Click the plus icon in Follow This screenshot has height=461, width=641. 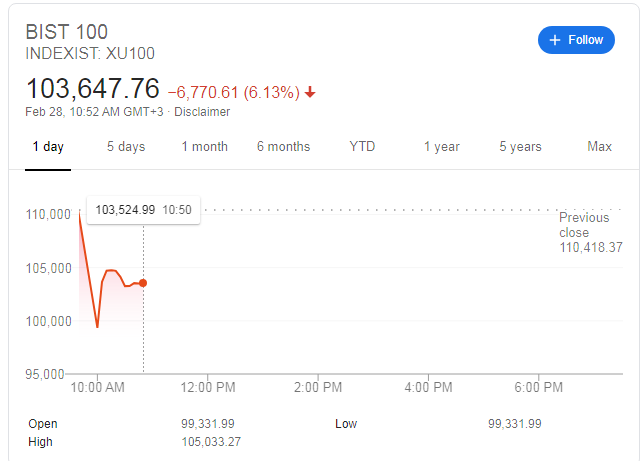(555, 40)
